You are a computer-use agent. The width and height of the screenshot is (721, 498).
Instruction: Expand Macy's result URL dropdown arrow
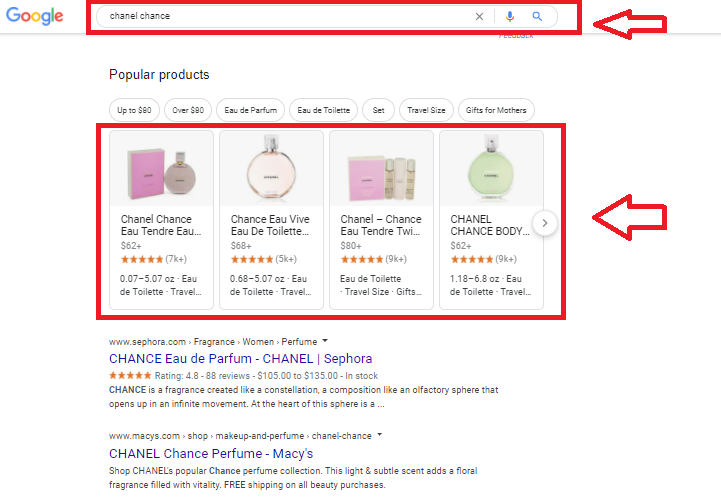click(379, 436)
